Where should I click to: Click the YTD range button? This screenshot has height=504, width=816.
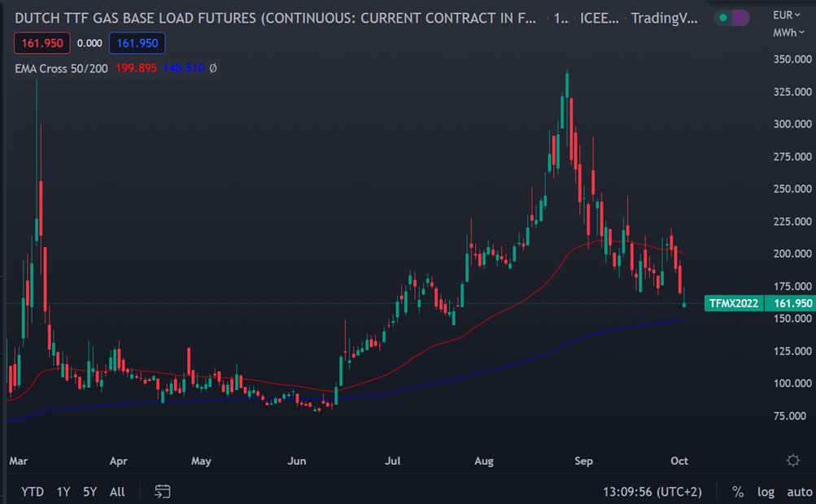click(x=33, y=491)
